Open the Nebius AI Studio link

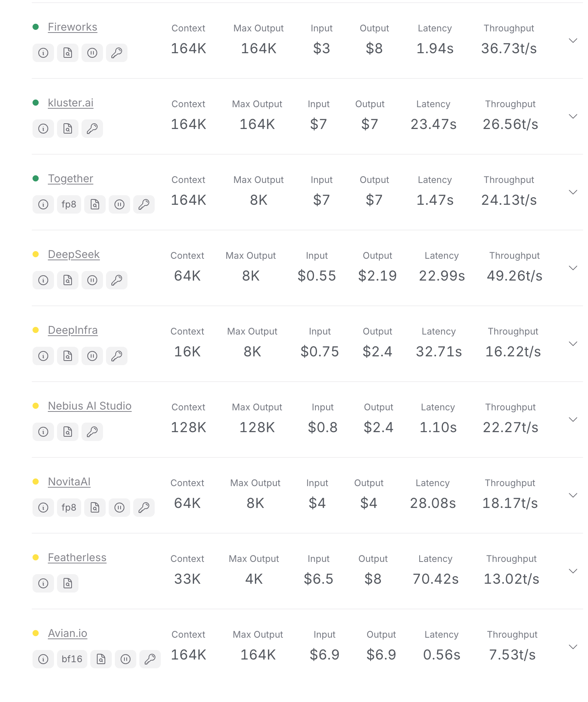pos(90,406)
